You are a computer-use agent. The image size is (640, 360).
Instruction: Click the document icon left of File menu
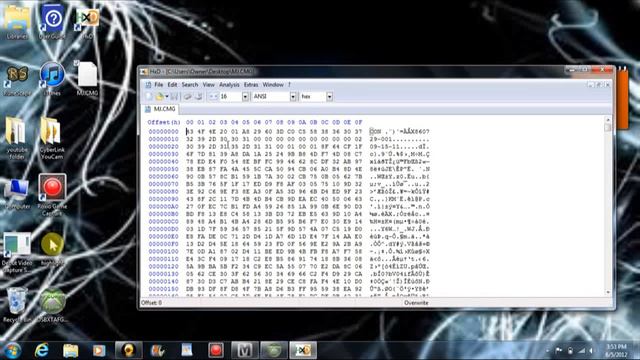[148, 85]
